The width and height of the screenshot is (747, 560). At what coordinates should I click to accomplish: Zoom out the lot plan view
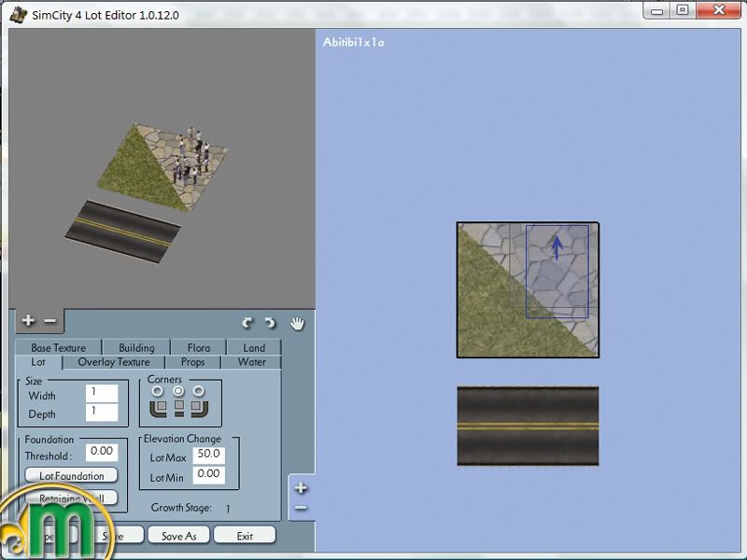click(301, 507)
